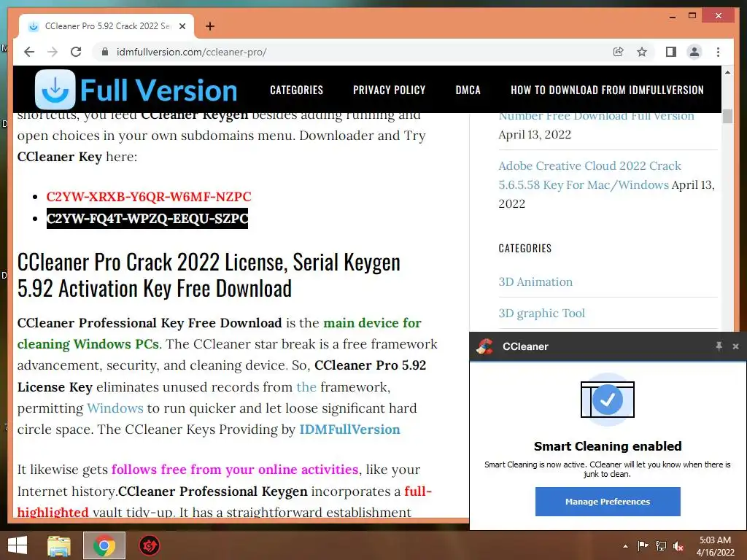The width and height of the screenshot is (747, 560).
Task: Click the scrollbar up arrow
Action: [727, 72]
